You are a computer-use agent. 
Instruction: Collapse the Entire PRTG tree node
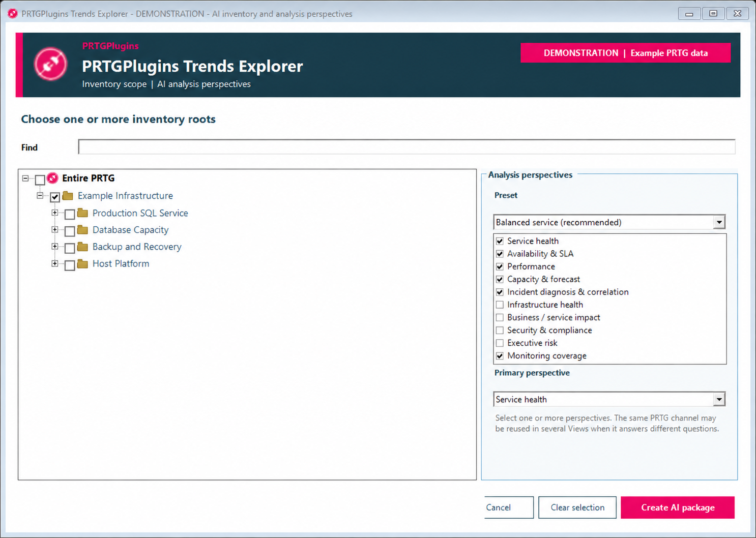tap(25, 178)
